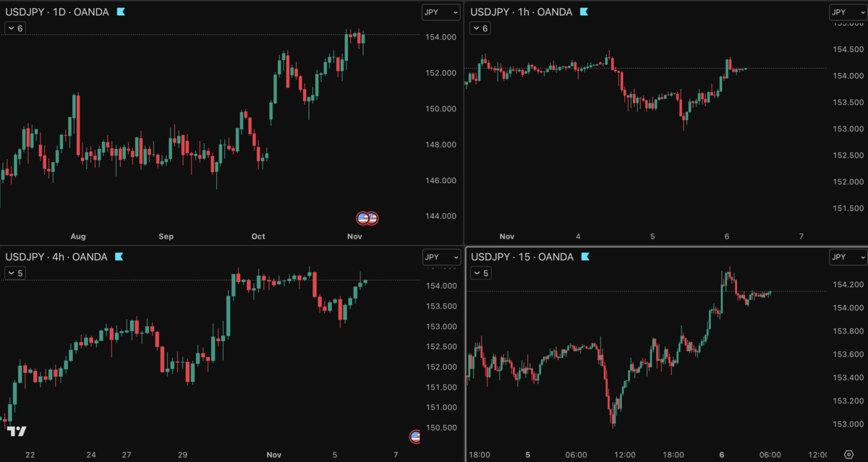Click the flag icon beside USDJPY 1D title
The width and height of the screenshot is (868, 462).
tap(120, 12)
